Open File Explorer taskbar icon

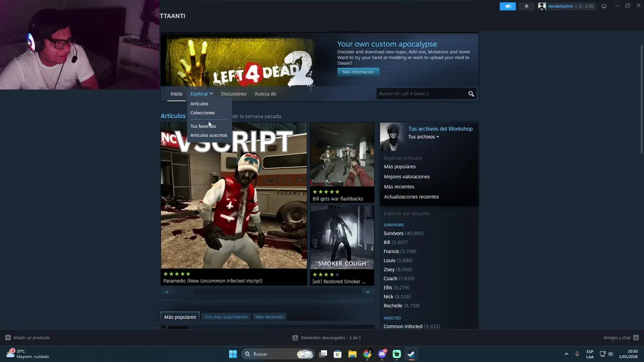tap(352, 354)
